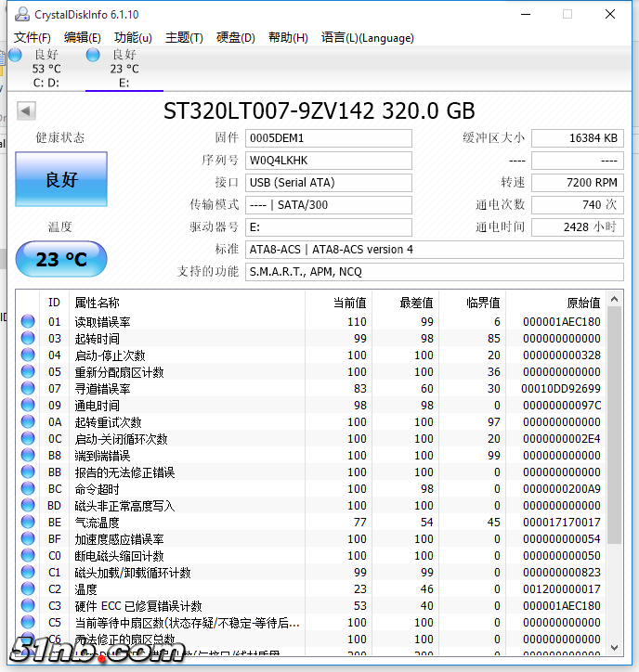
Task: Click the power on hours field 2428 小时
Action: 578,227
